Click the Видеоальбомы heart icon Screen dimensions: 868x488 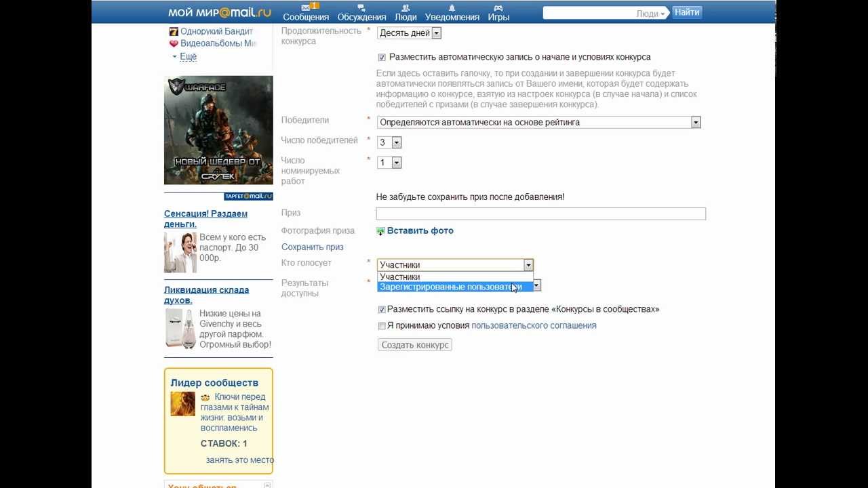tap(174, 43)
